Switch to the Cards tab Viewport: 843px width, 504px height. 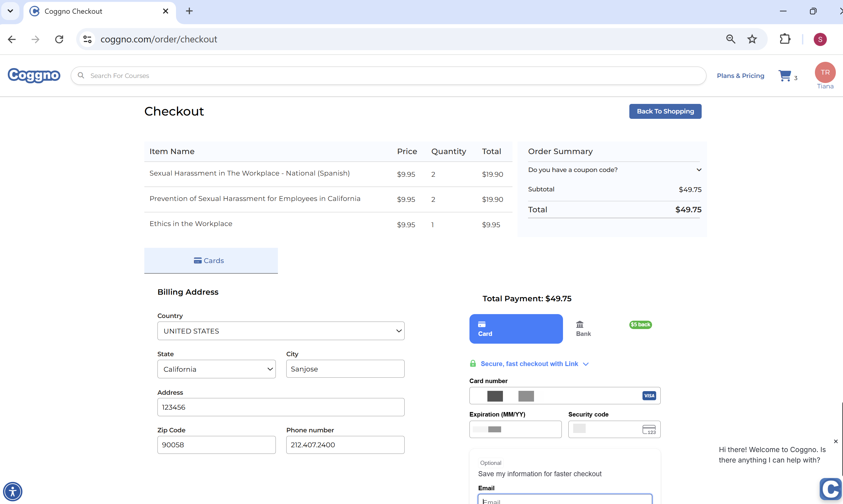(211, 260)
